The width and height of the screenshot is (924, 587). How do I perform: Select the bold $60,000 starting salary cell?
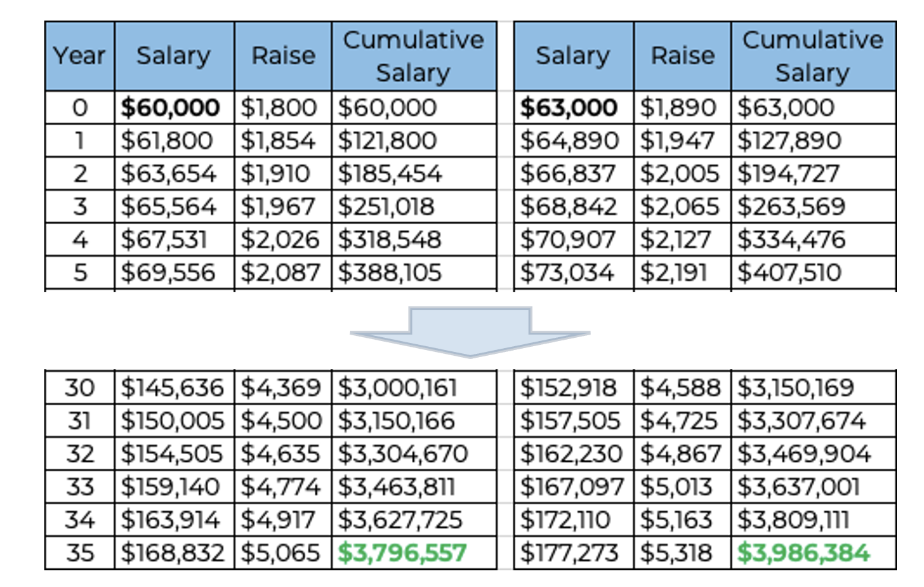click(171, 107)
